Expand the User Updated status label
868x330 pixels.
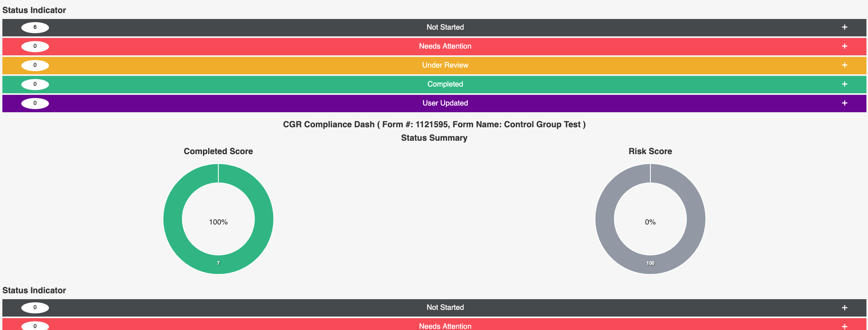pos(445,103)
